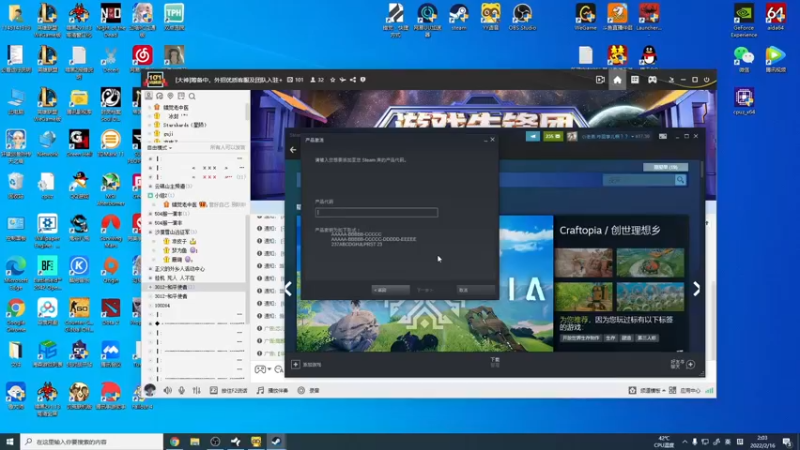The height and width of the screenshot is (450, 800).
Task: Open the Steam announcement megaphone button
Action: 533,136
